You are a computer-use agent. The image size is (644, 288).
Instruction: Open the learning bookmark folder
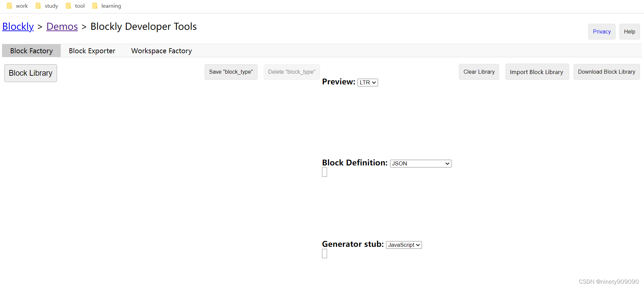coord(107,6)
